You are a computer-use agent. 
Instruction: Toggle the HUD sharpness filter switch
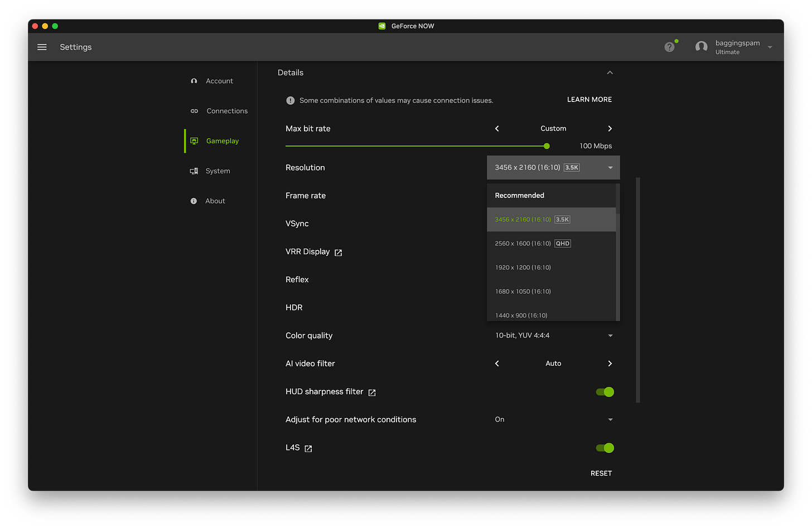click(x=605, y=392)
